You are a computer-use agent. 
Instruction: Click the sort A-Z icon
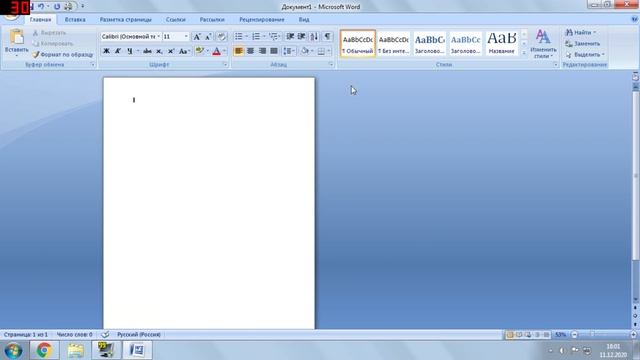click(x=314, y=37)
